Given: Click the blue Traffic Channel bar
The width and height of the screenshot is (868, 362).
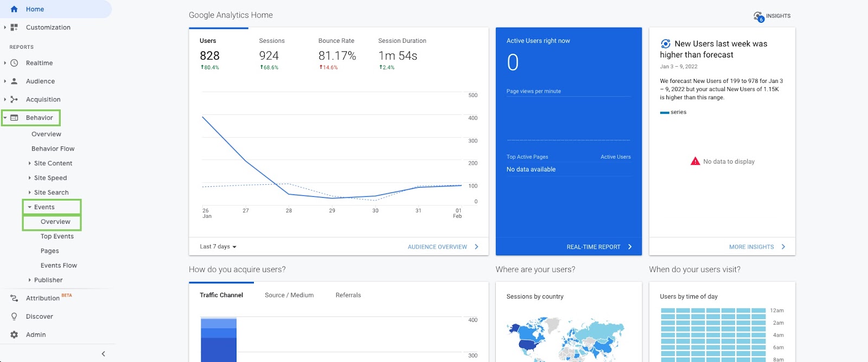Looking at the screenshot, I should [x=219, y=340].
